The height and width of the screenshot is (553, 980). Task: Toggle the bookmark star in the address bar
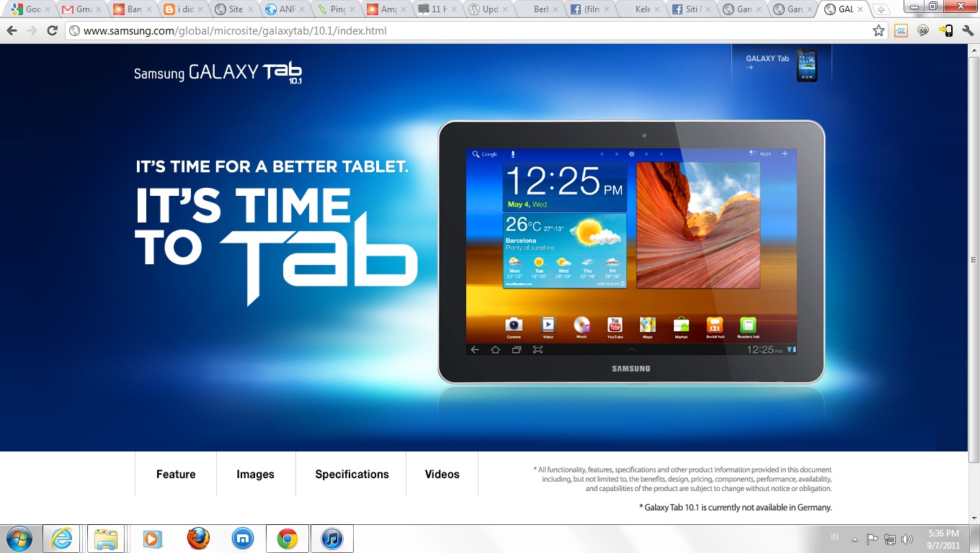point(878,30)
